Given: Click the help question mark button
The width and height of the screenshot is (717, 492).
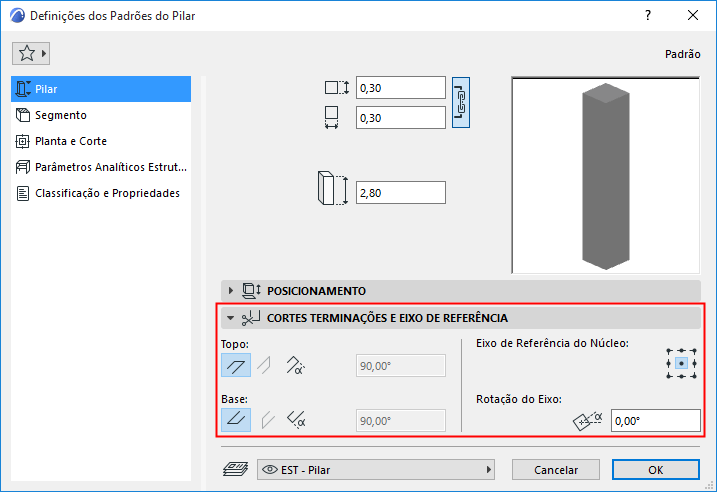Looking at the screenshot, I should pyautogui.click(x=648, y=16).
